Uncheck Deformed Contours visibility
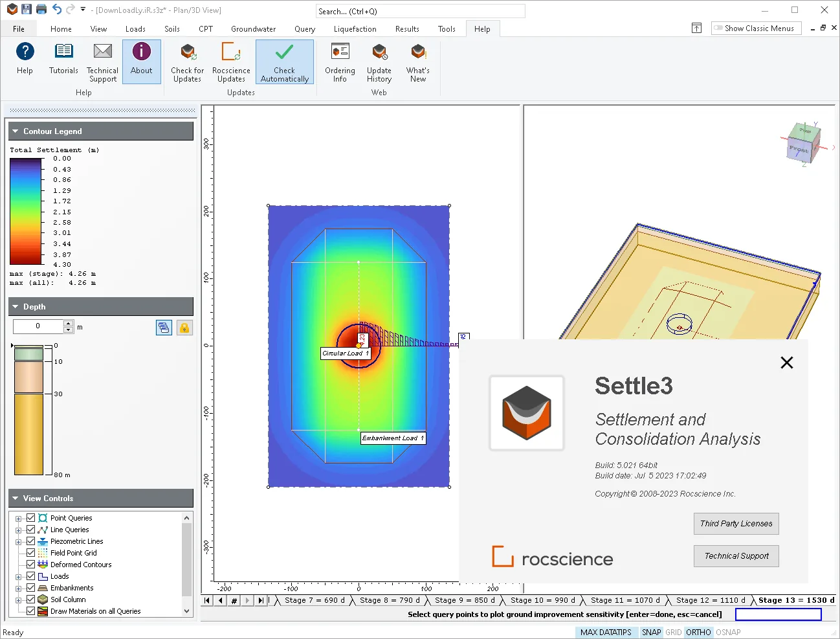The image size is (840, 639). (x=30, y=565)
